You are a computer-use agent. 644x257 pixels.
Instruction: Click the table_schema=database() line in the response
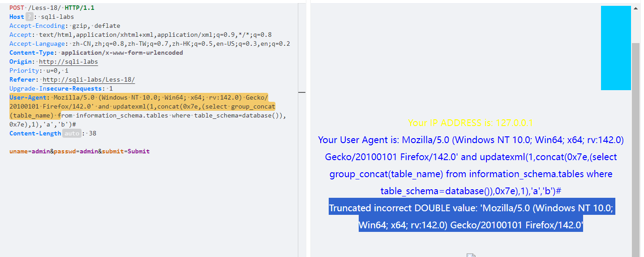(x=471, y=191)
